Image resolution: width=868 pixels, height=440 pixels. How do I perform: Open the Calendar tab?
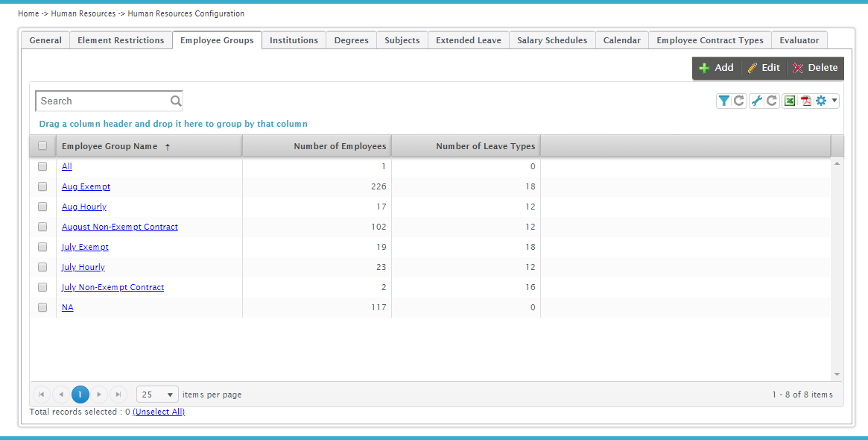click(622, 40)
